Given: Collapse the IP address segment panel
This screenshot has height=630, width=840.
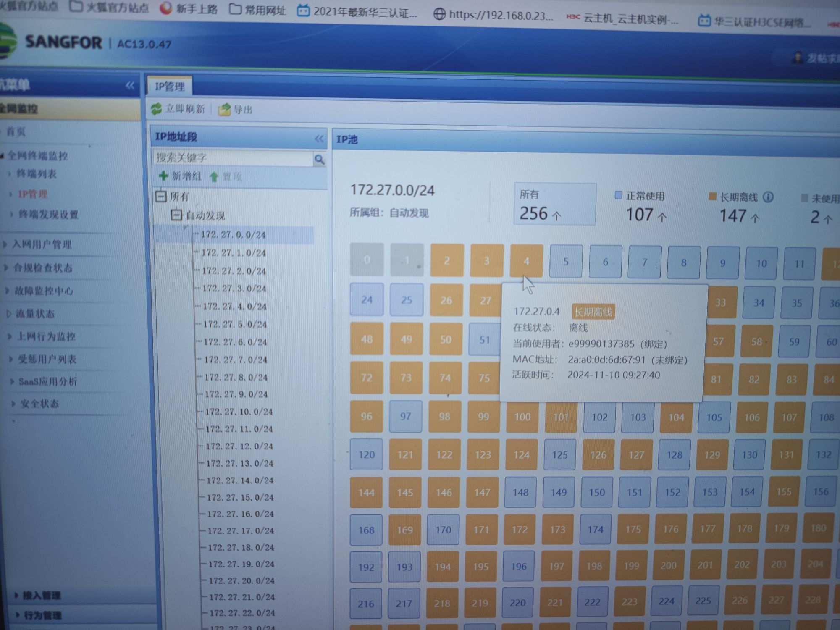Looking at the screenshot, I should 319,139.
